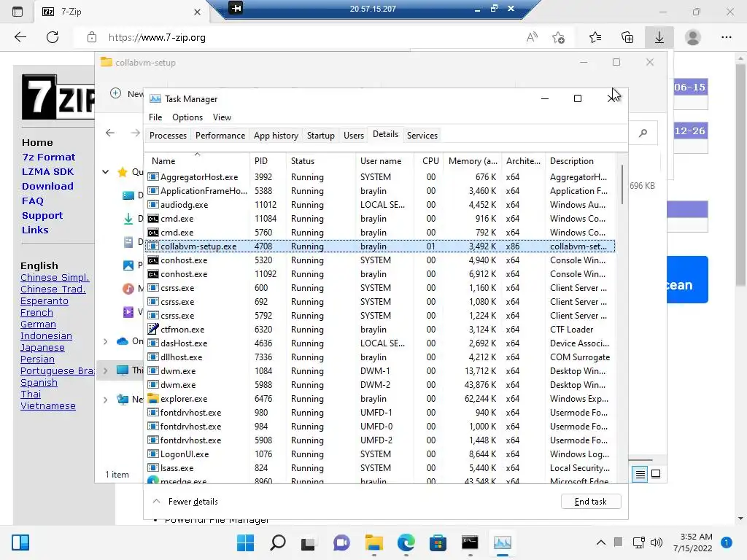Viewport: 747px width, 560px height.
Task: Click the browser back arrow icon
Action: pos(20,37)
